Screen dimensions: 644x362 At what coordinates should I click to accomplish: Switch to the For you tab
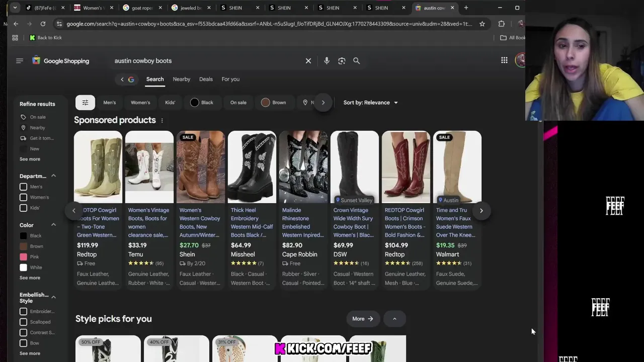[230, 79]
